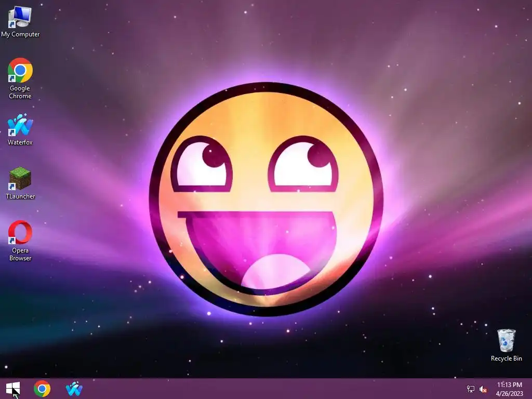Click the "Google Chrome" label text
Image resolution: width=532 pixels, height=399 pixels.
[20, 92]
